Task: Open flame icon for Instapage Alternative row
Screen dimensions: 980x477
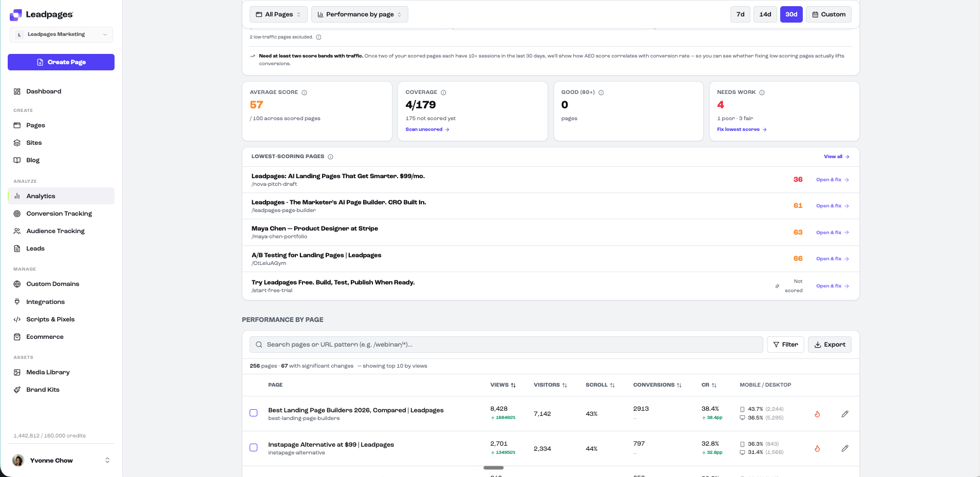Action: [817, 448]
